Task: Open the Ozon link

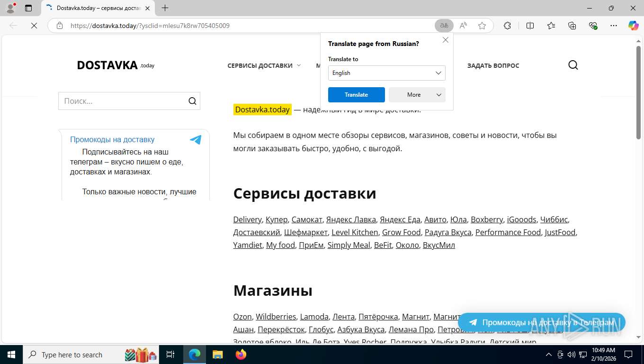Action: [242, 317]
